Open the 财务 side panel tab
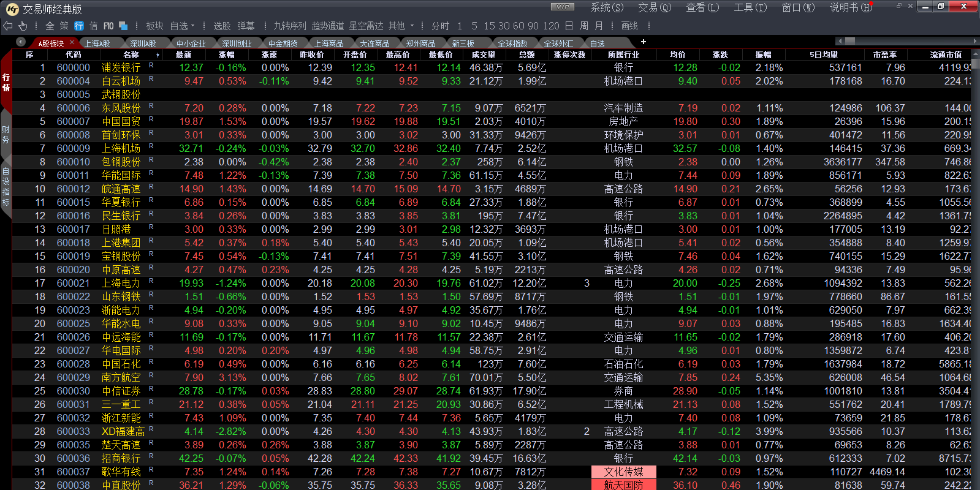This screenshot has width=980, height=490. point(6,134)
